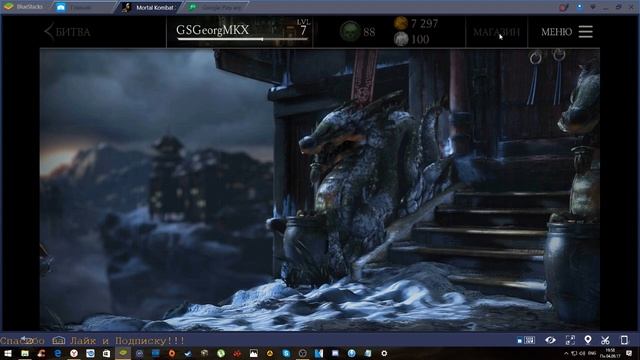This screenshot has width=640, height=360.
Task: Open the BlueStacks location pin tool
Action: (588, 340)
